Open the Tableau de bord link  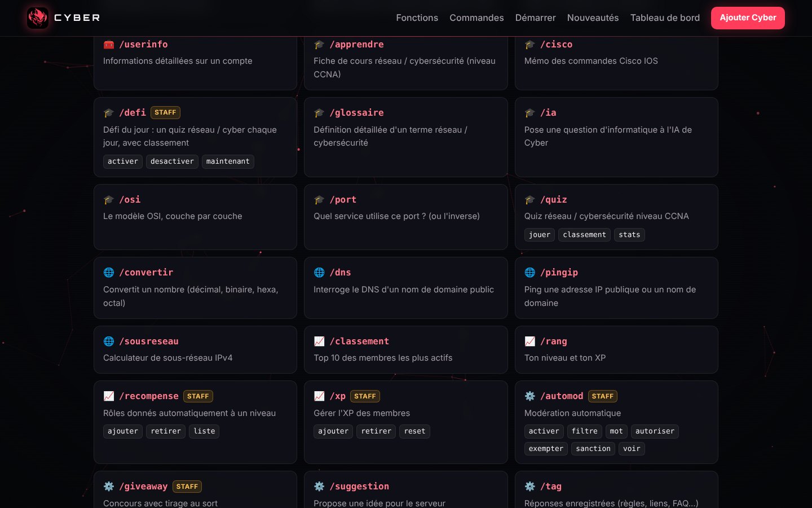click(665, 18)
